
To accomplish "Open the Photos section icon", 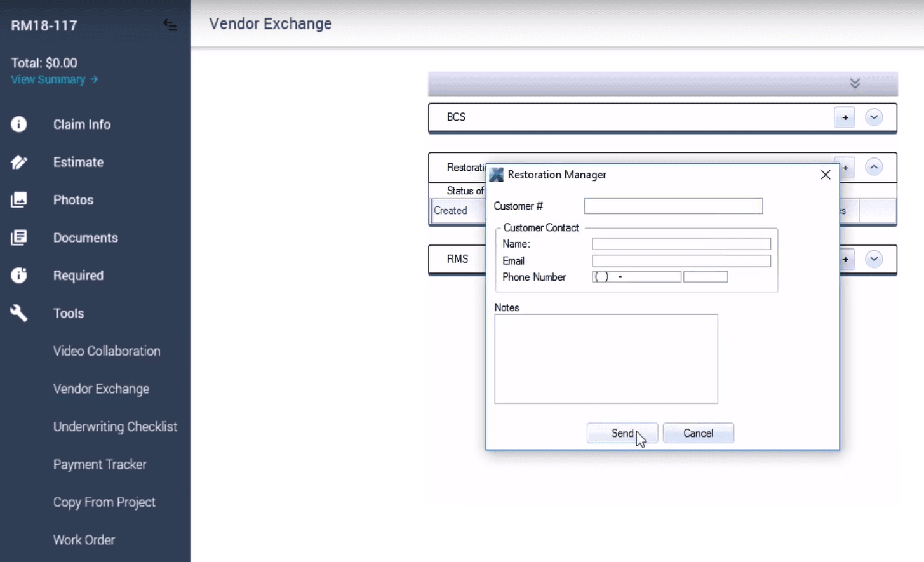I will [19, 199].
